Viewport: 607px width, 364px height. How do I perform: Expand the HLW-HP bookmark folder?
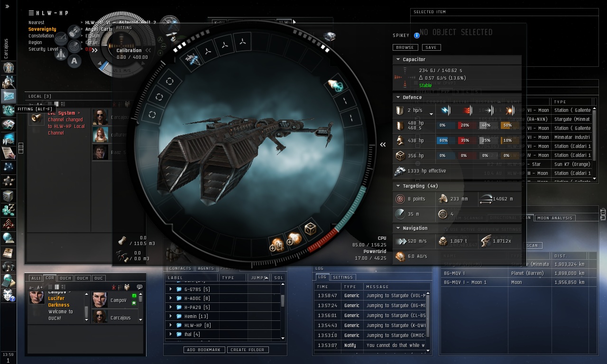(171, 325)
